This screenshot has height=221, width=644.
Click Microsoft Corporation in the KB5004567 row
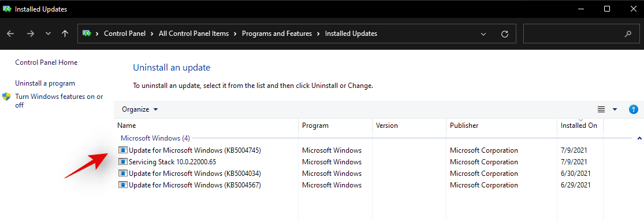pos(484,185)
